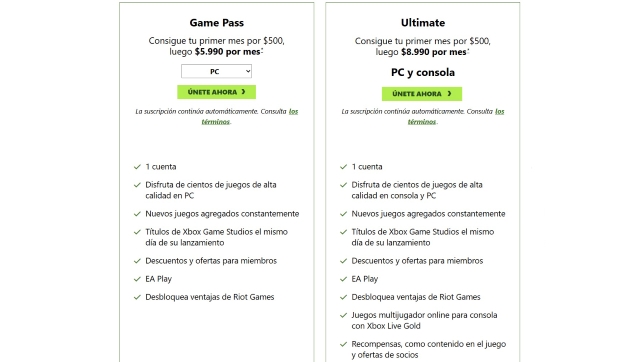Click ÚNETE AHORA button under Game Pass
The image size is (640, 362).
point(216,92)
